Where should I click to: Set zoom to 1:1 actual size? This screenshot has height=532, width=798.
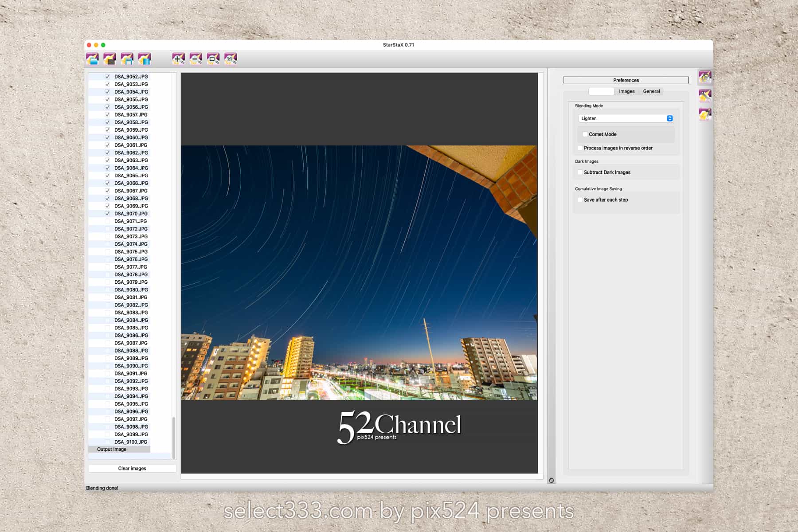(231, 59)
